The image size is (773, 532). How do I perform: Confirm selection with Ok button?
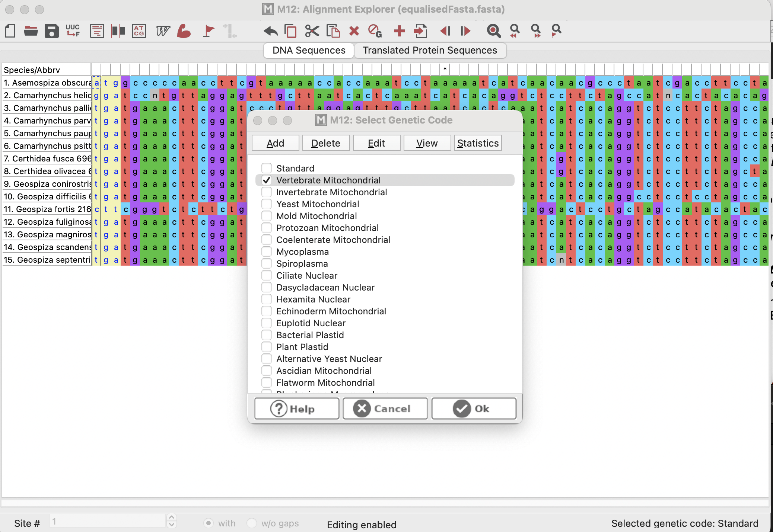[x=474, y=408]
